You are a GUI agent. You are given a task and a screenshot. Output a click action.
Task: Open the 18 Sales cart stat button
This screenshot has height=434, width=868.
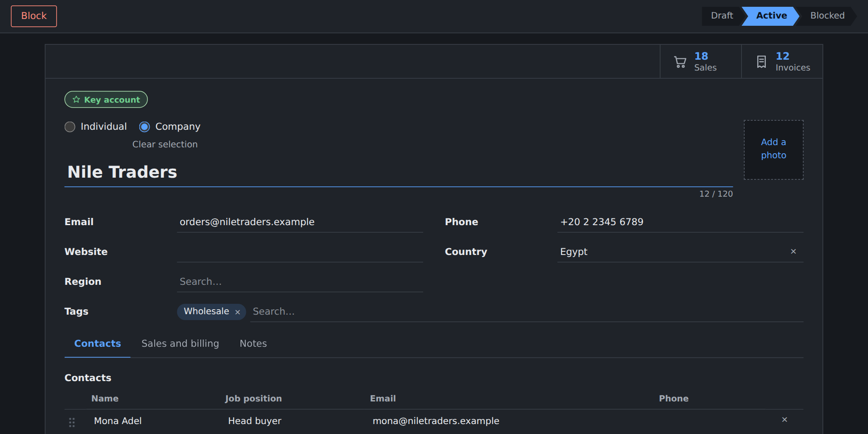(701, 61)
